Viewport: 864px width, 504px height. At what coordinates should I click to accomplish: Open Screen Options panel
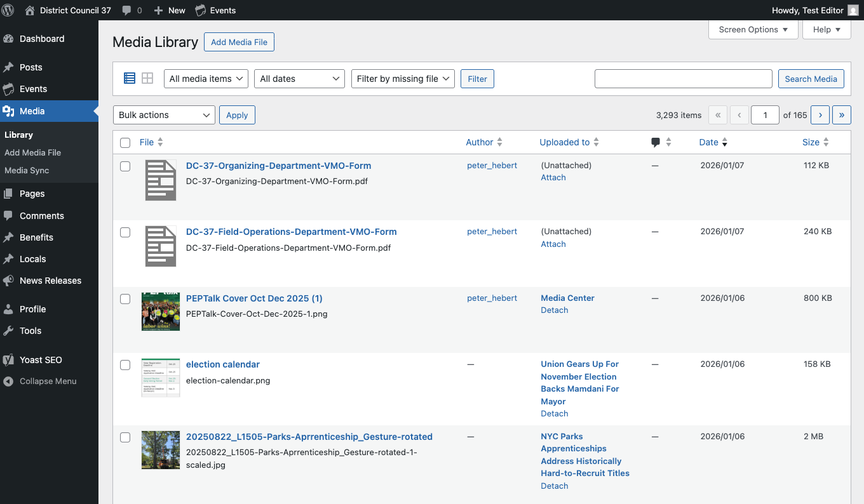[753, 29]
